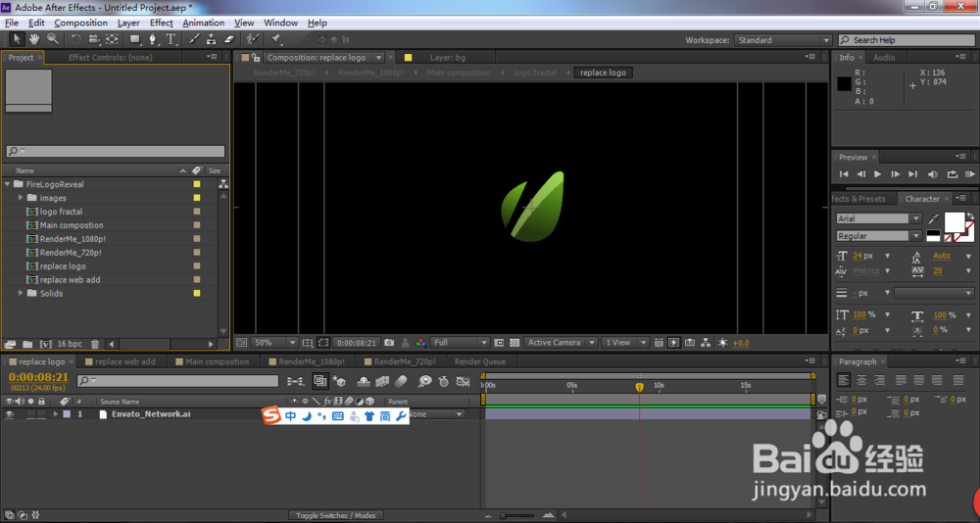Toggle the transparency grid icon

(514, 343)
